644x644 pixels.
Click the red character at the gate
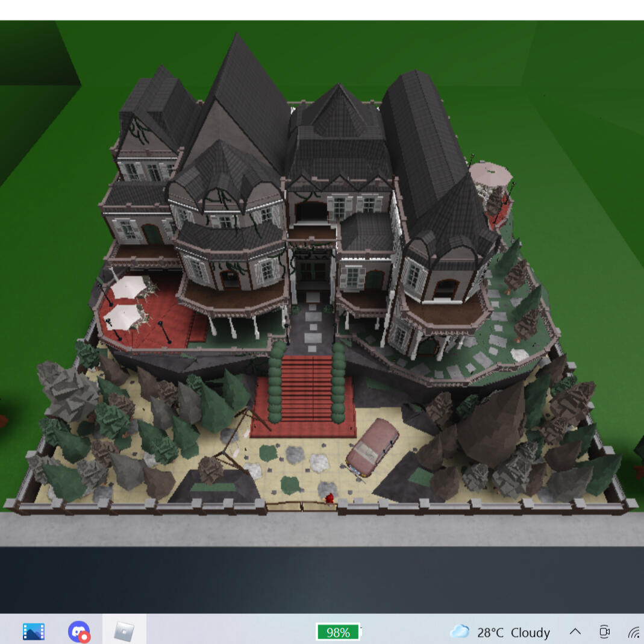(x=330, y=499)
